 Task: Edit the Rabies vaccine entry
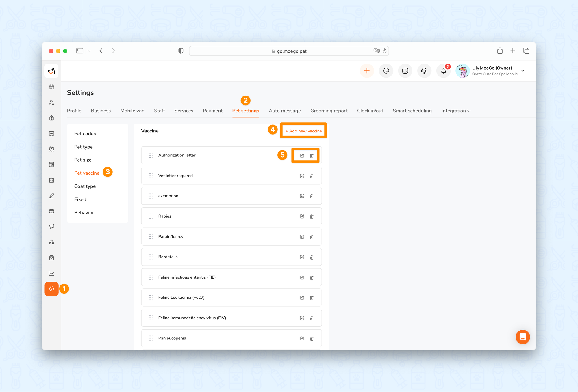(x=302, y=216)
